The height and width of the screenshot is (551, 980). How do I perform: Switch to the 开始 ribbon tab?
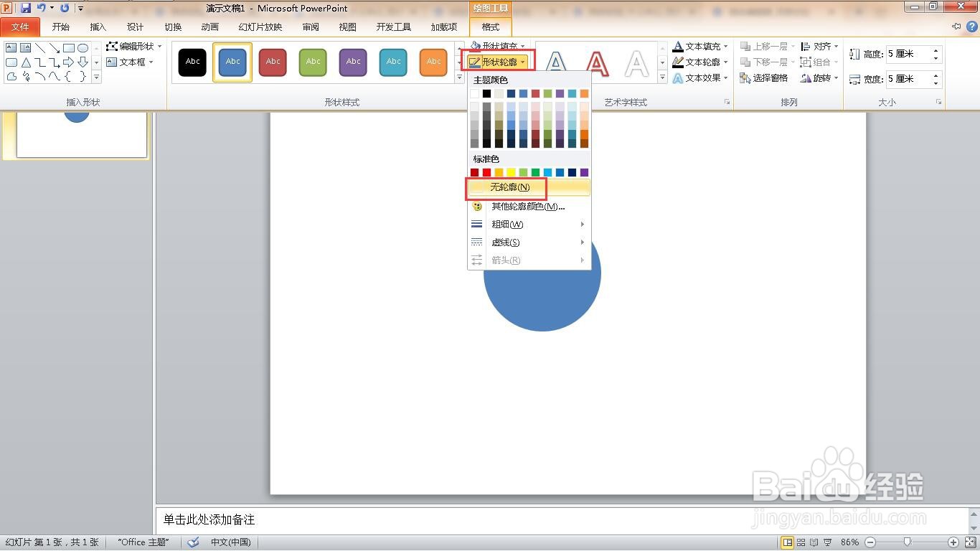61,27
